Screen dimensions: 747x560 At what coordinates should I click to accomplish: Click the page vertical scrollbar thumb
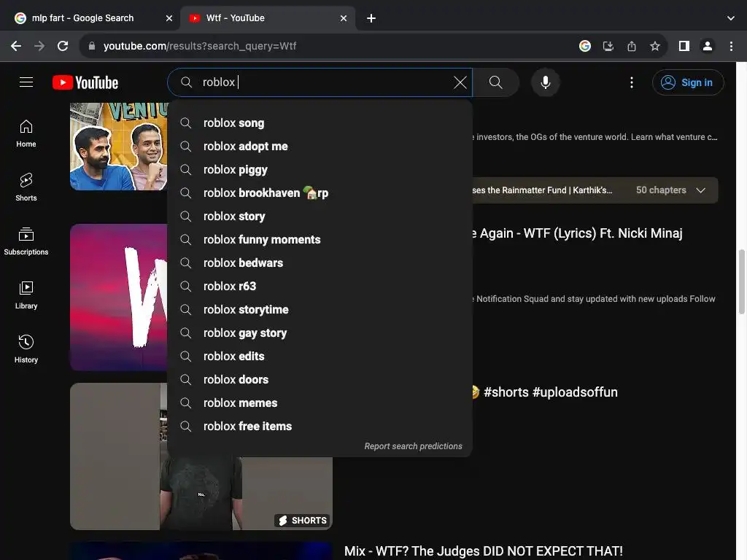coord(741,282)
